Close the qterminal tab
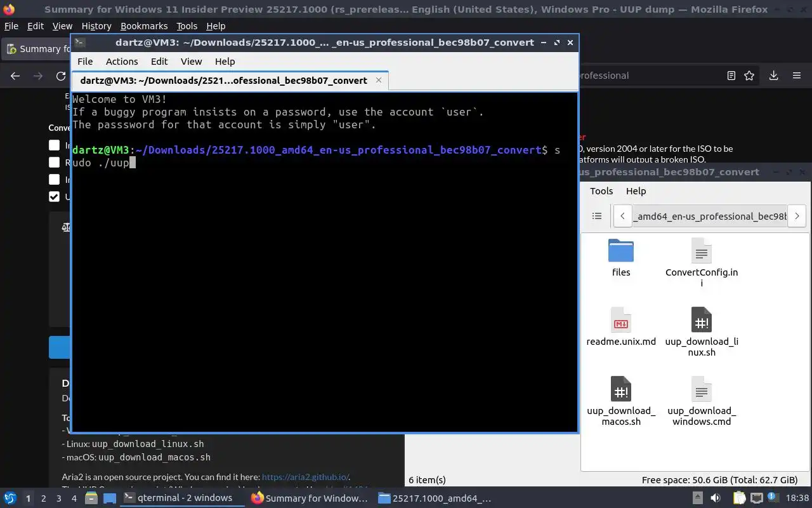This screenshot has width=812, height=508. coord(379,80)
